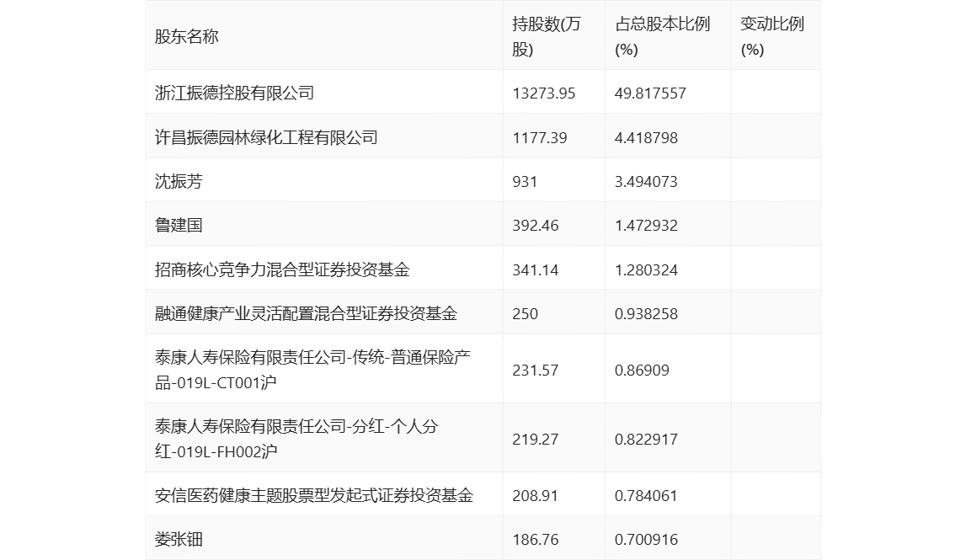Click the value 219.27
The height and width of the screenshot is (560, 966).
click(536, 440)
